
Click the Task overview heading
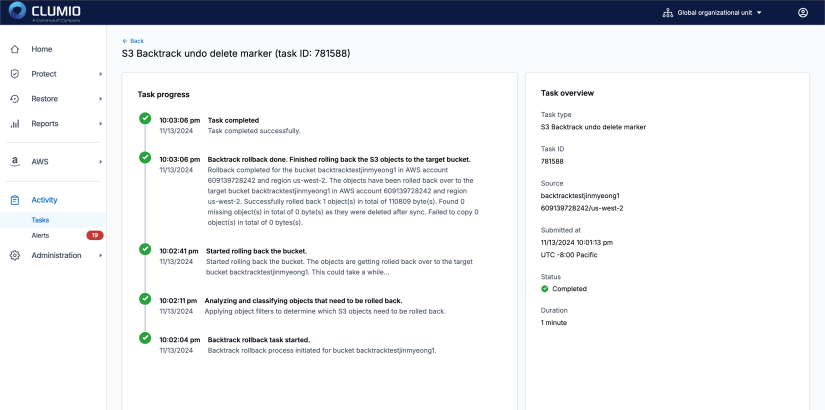click(567, 93)
